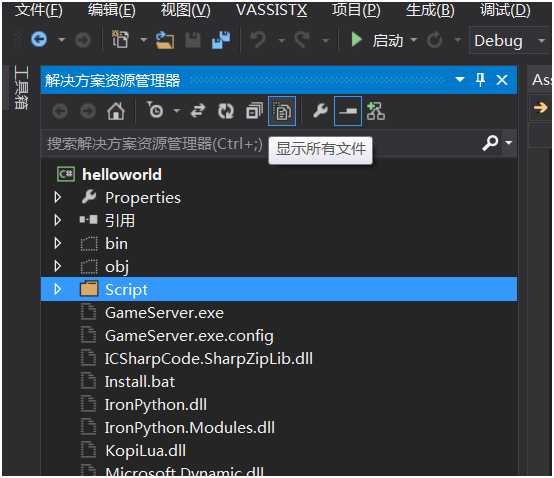The width and height of the screenshot is (554, 478).
Task: Open the Solution Explorer window options dropdown arrow
Action: (460, 79)
